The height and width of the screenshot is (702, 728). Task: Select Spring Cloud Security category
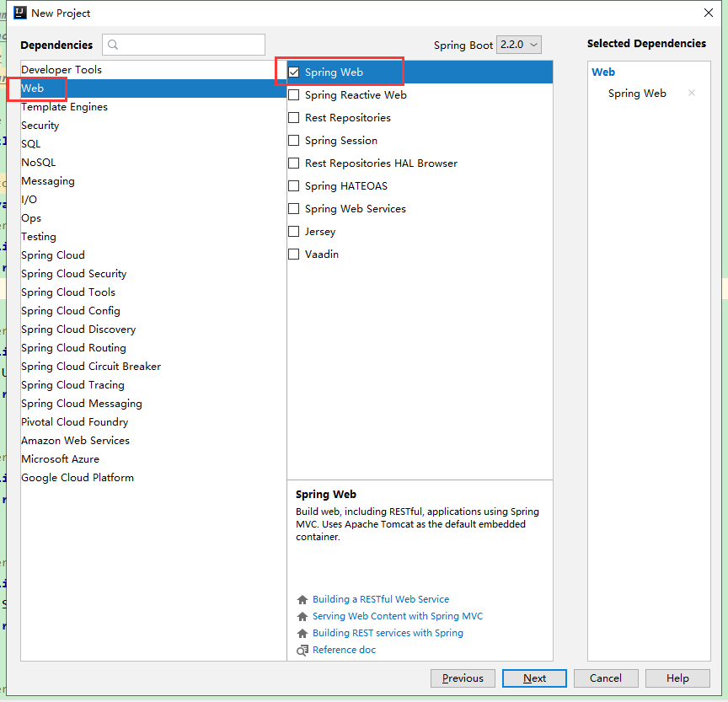click(x=153, y=274)
